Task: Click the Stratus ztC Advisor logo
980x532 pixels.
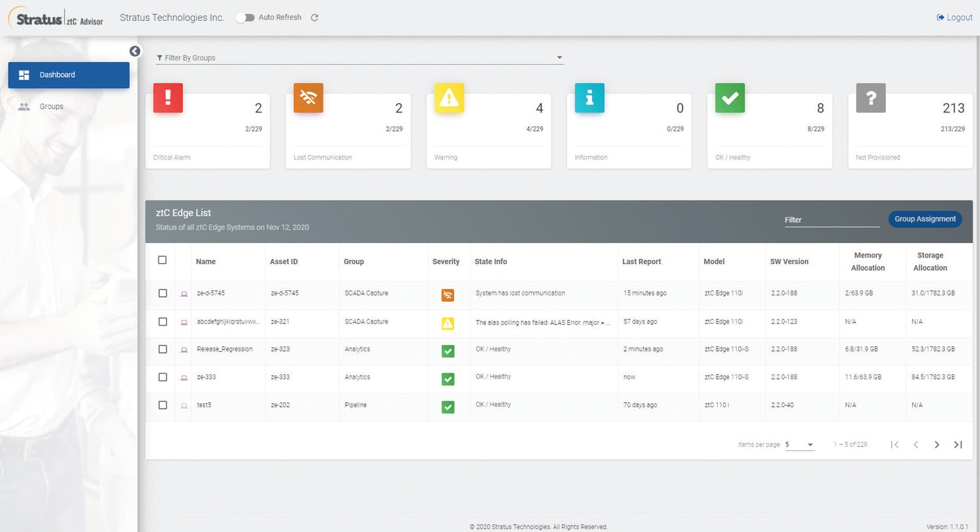Action: tap(57, 18)
